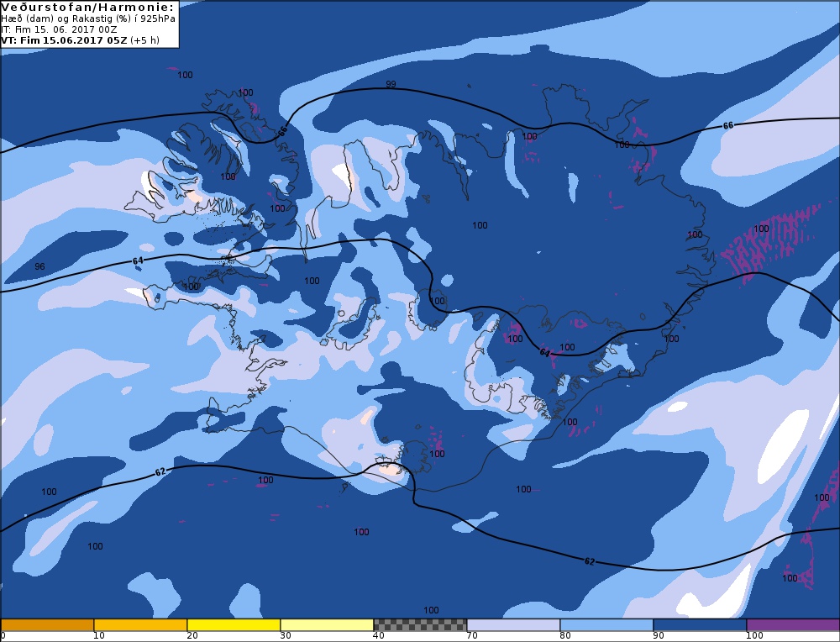Click the 'IT: Fim 15. 06. 2017 00Z' line

click(59, 29)
